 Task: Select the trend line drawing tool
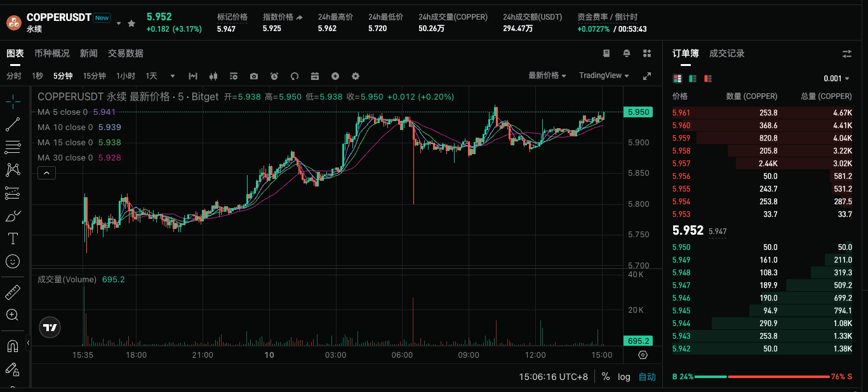[13, 124]
